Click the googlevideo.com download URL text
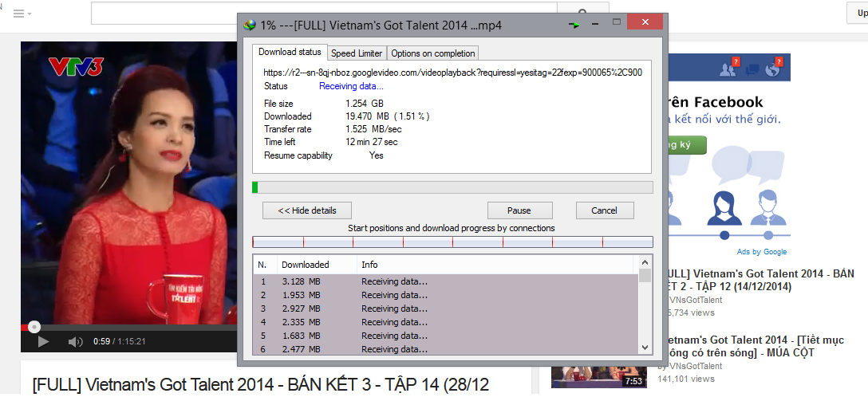Image resolution: width=868 pixels, height=397 pixels. pos(453,73)
